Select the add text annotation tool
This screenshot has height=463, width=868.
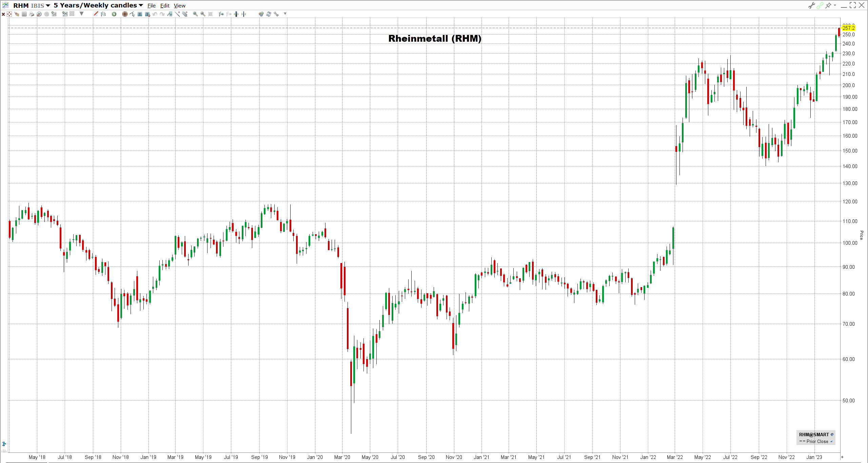coord(140,14)
